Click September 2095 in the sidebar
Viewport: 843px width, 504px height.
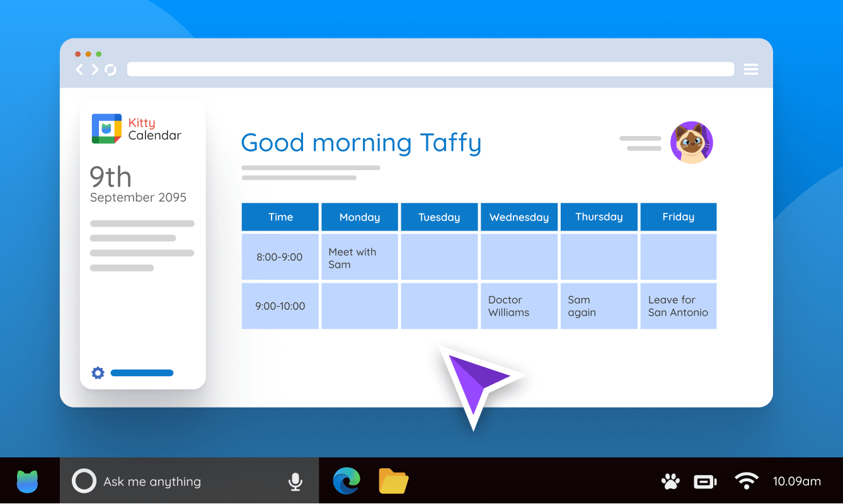(138, 197)
